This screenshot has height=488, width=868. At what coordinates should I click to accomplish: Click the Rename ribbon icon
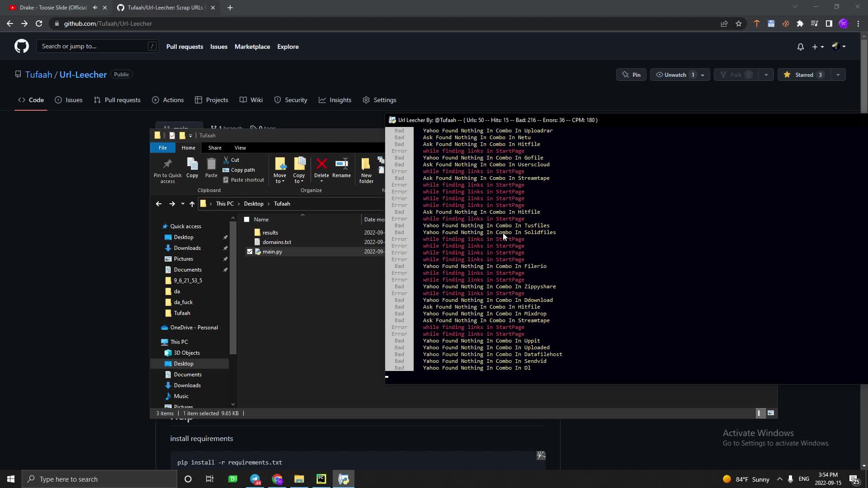[341, 168]
